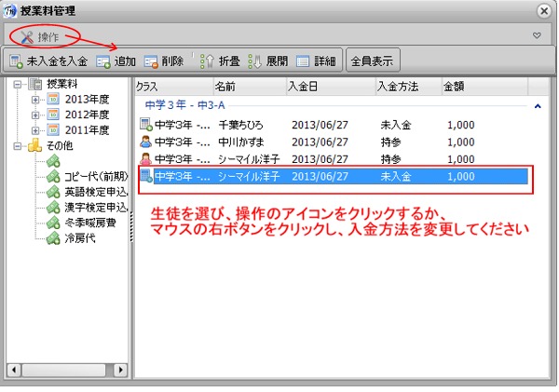
Task: Click the calendar icon beside 2013年度
Action: (53, 99)
